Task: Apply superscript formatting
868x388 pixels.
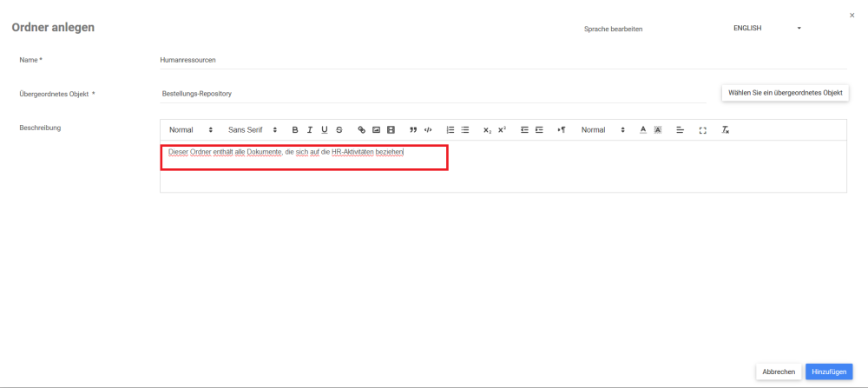Action: 502,130
